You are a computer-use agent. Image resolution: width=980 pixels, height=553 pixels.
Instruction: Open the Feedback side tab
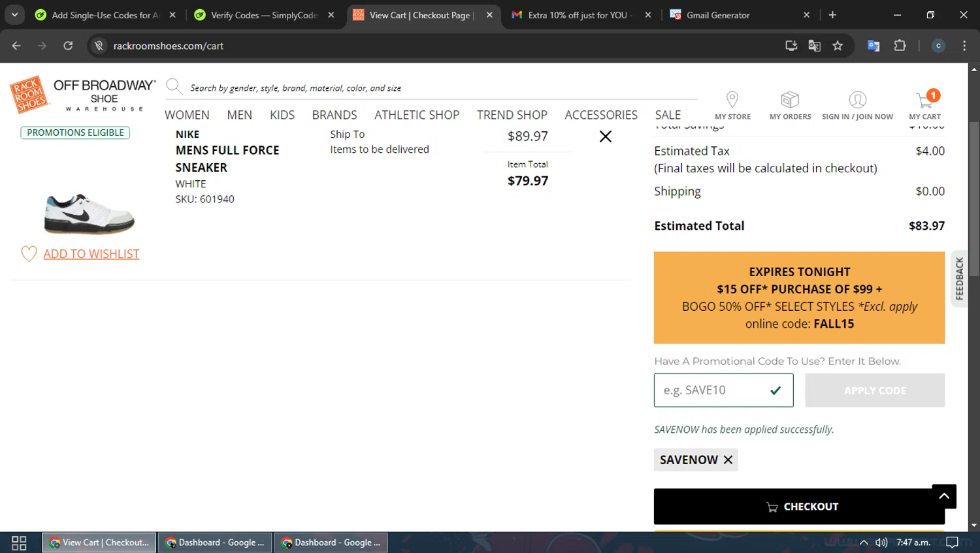click(959, 279)
